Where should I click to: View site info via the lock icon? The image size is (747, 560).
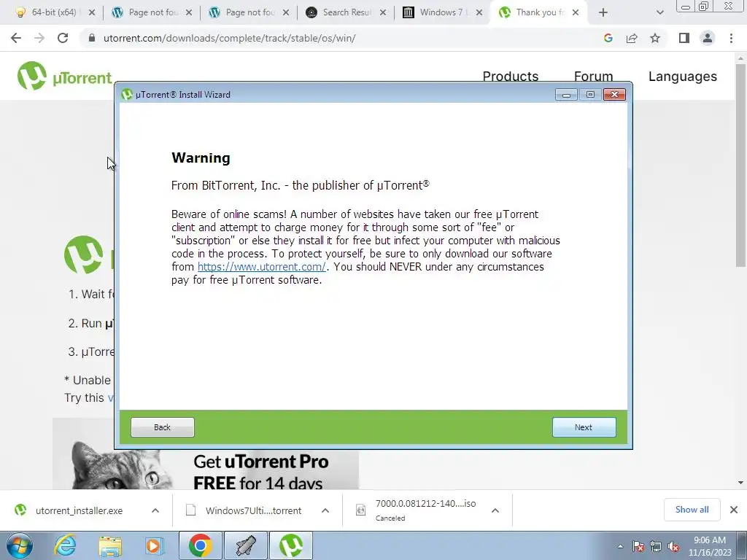pyautogui.click(x=92, y=38)
